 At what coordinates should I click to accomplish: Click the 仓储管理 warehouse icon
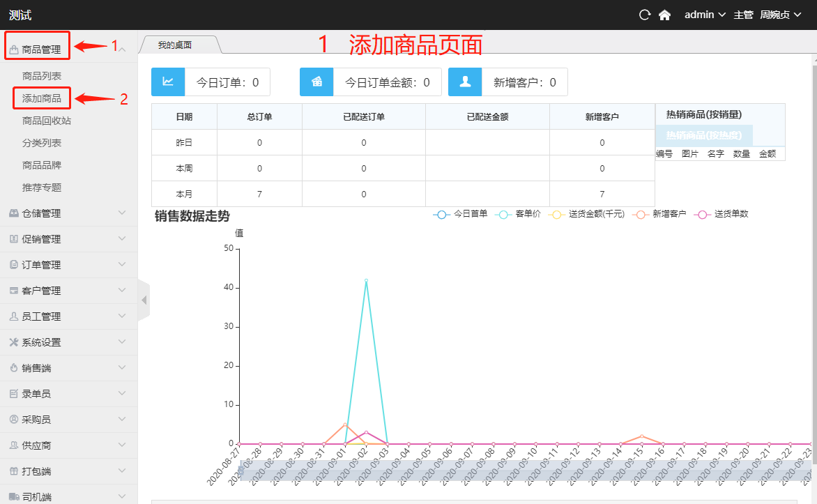click(14, 213)
